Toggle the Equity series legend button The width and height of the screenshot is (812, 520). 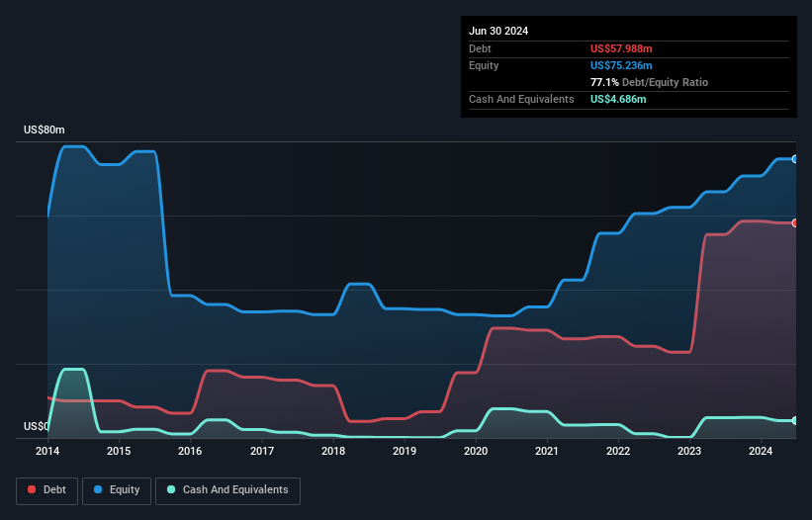117,490
